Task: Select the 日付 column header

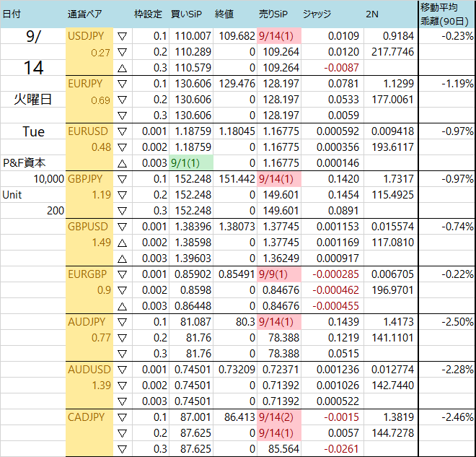Action: coord(12,14)
